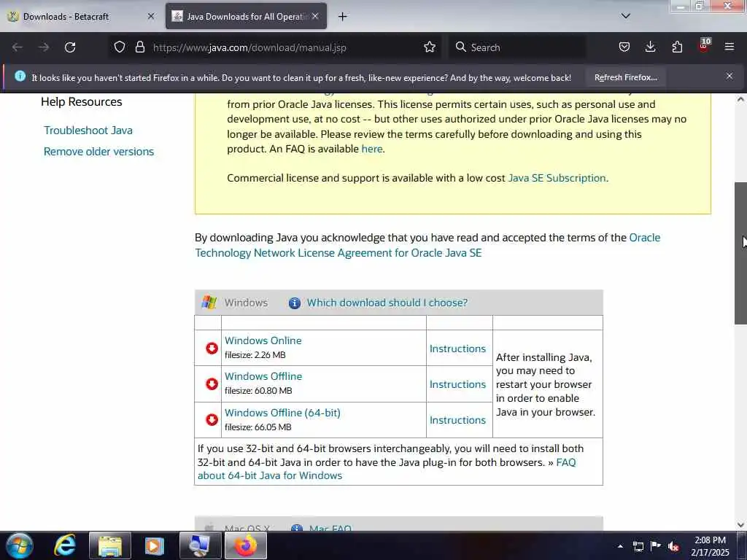The image size is (747, 560).
Task: Click the Help Resources heading
Action: [82, 102]
